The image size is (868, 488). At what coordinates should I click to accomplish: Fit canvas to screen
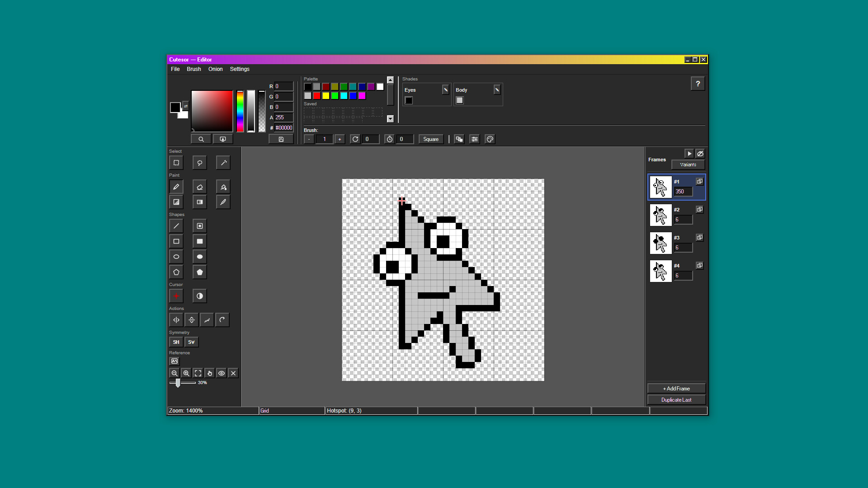[x=198, y=373]
